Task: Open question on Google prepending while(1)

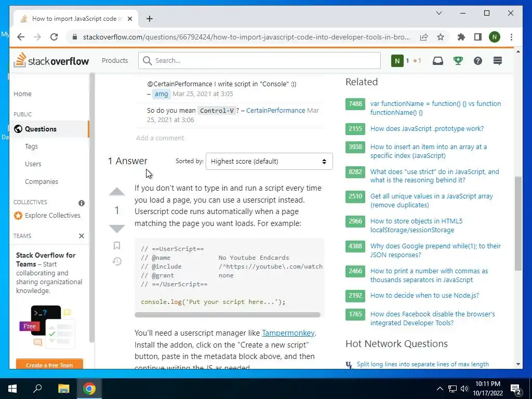Action: coord(435,250)
